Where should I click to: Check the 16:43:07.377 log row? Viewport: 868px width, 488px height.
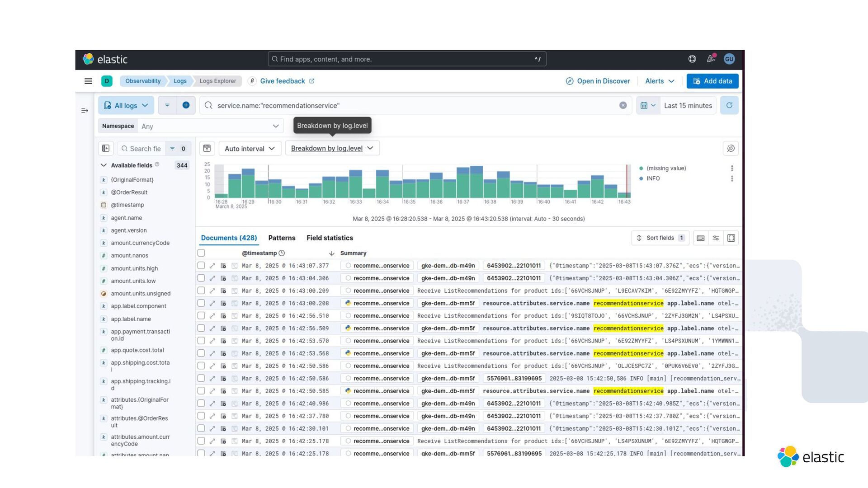201,266
